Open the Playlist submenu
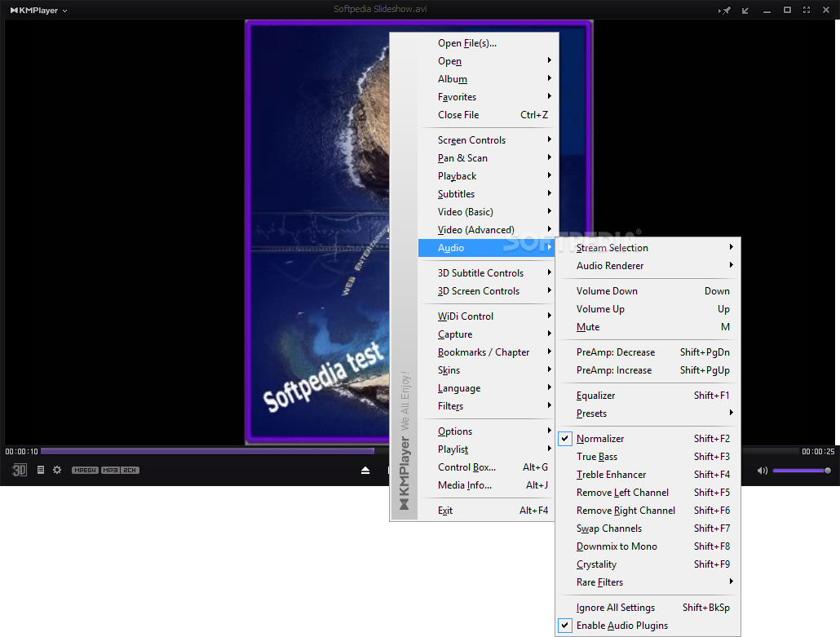The width and height of the screenshot is (840, 637). click(486, 449)
